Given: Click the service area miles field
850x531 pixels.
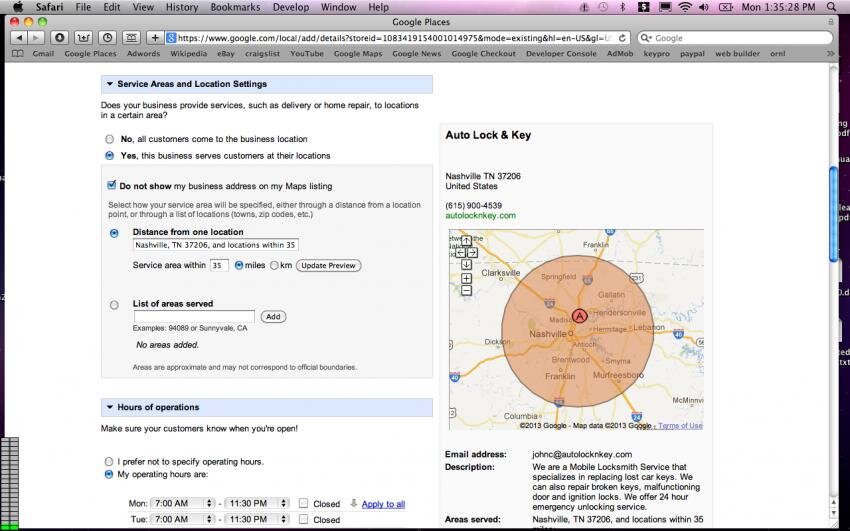Looking at the screenshot, I should coord(219,266).
